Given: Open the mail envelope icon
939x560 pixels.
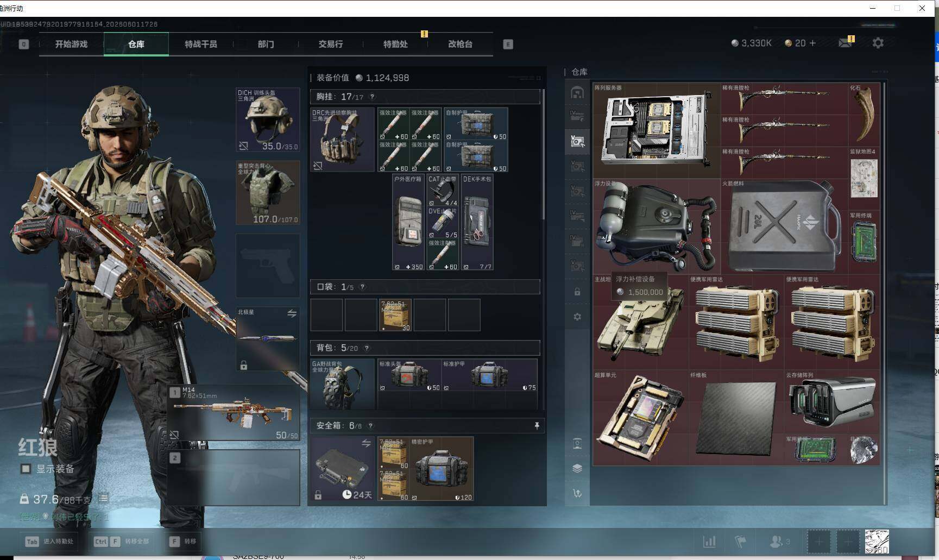Looking at the screenshot, I should [x=845, y=43].
